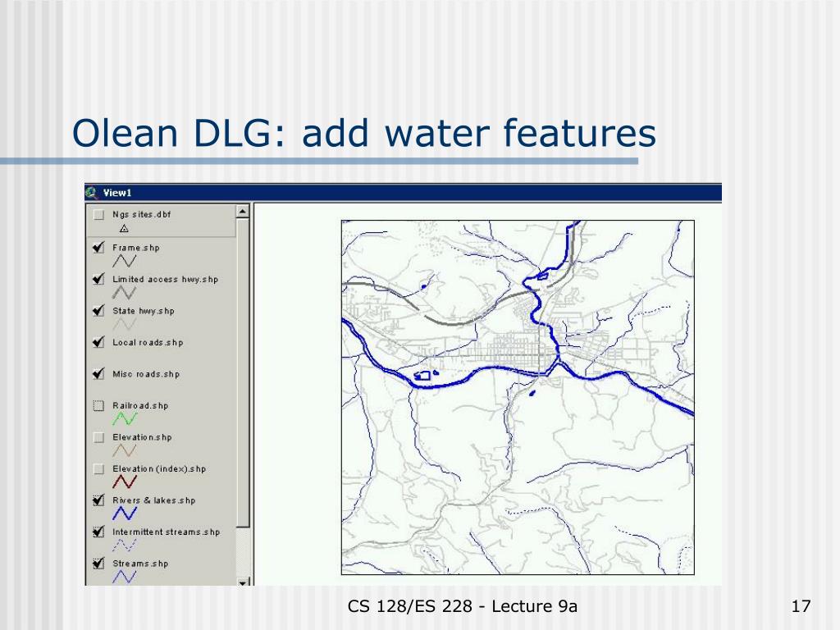Toggle Limited access hwy.shp visibility checkbox
The width and height of the screenshot is (840, 630).
point(98,279)
